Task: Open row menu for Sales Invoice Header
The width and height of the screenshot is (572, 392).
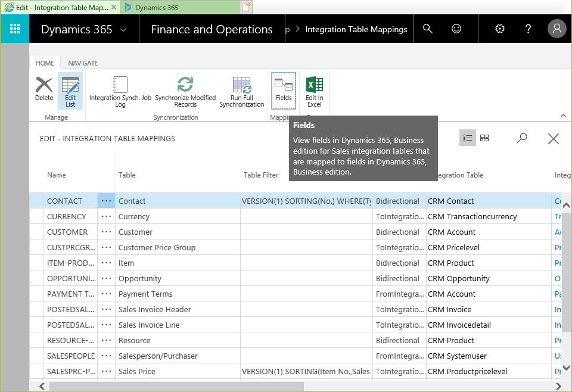Action: [106, 309]
